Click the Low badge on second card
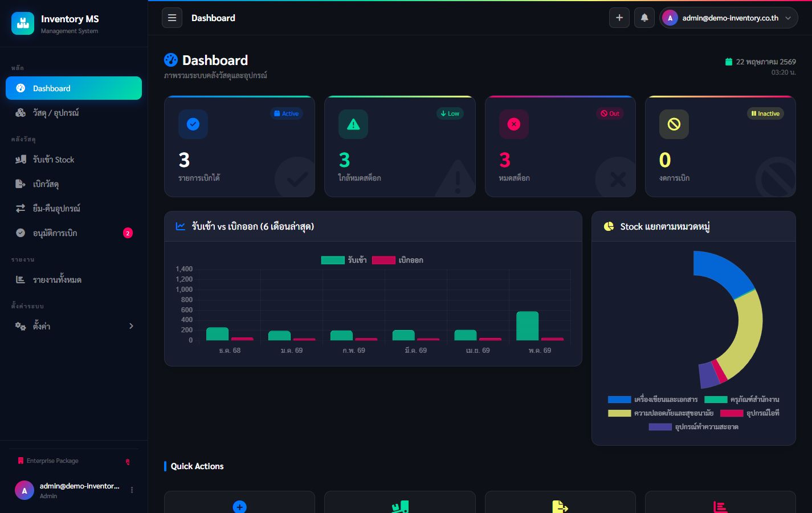The image size is (812, 513). pos(450,113)
